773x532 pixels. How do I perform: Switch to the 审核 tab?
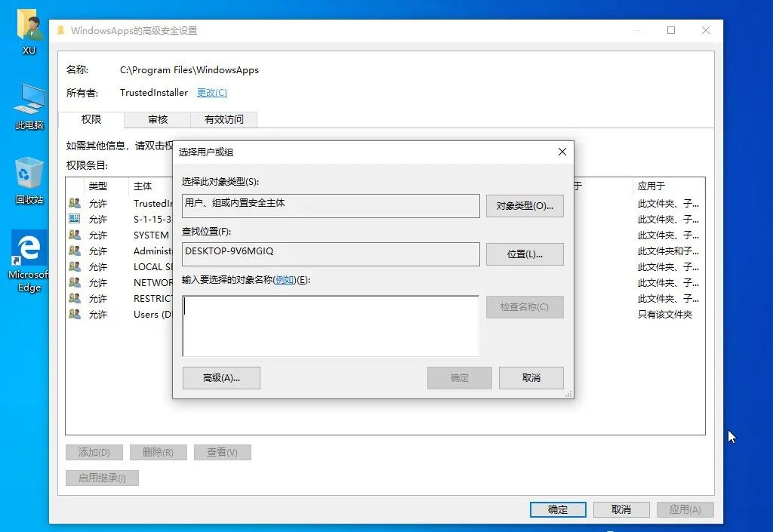158,120
